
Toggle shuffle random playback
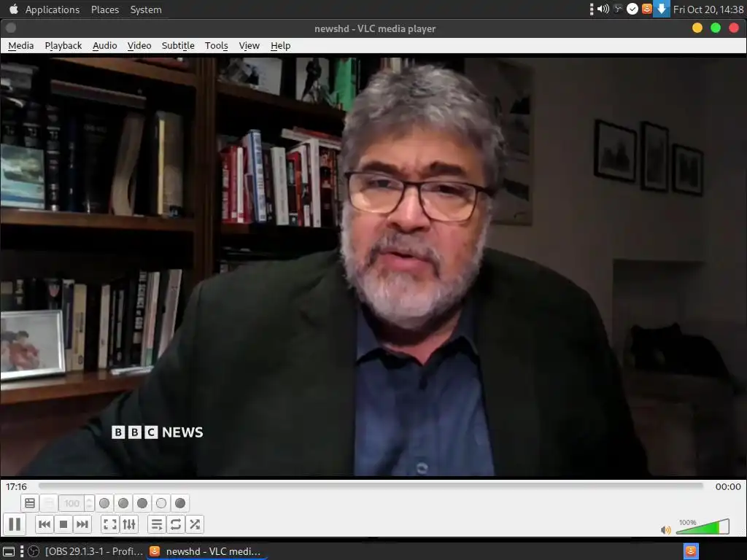pos(195,524)
